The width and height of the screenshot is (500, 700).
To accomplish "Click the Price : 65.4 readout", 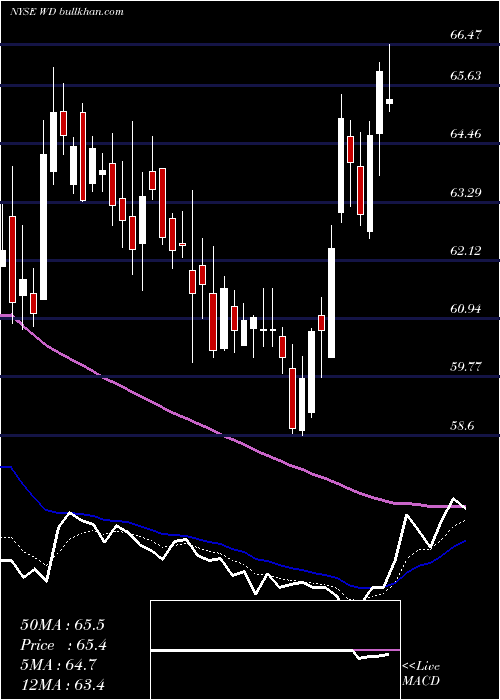I will [63, 645].
